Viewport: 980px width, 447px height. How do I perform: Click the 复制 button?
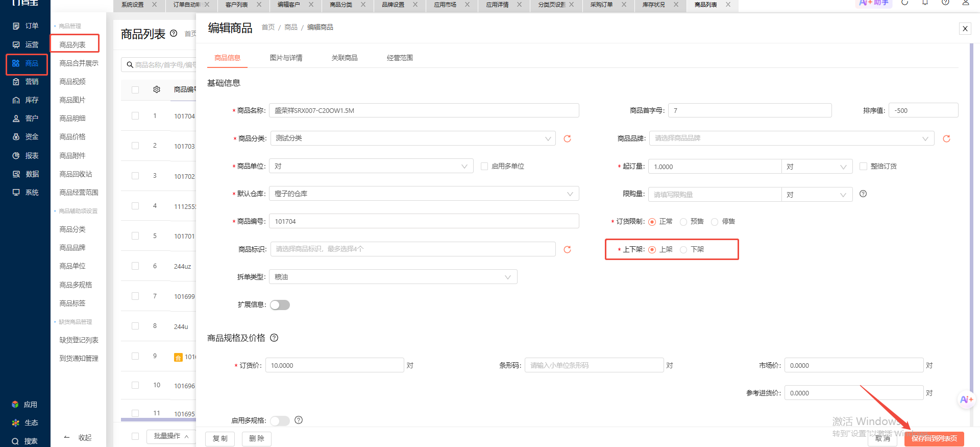pos(220,438)
